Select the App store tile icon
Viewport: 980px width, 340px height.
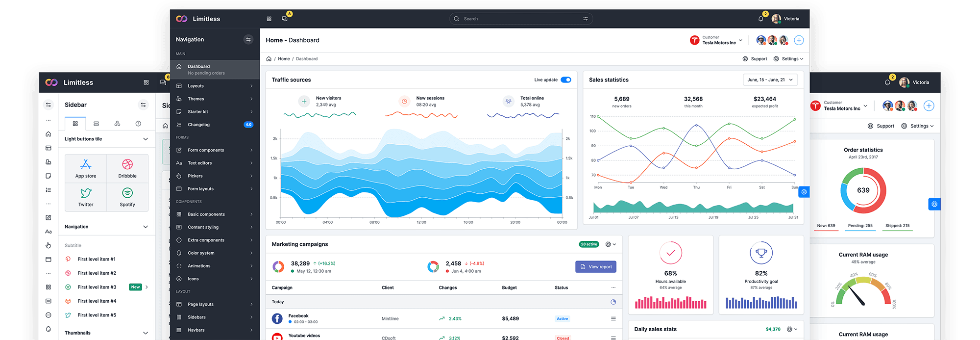click(86, 164)
